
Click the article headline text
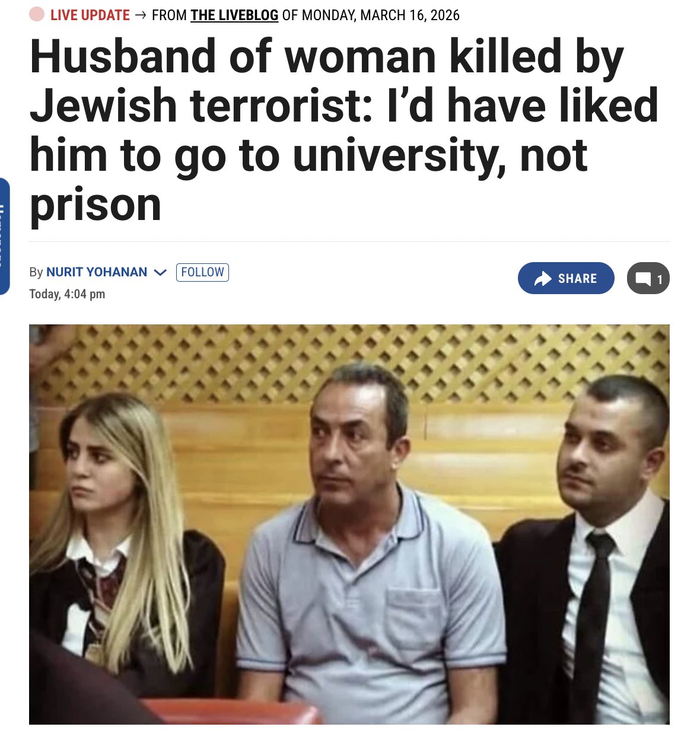point(344,130)
